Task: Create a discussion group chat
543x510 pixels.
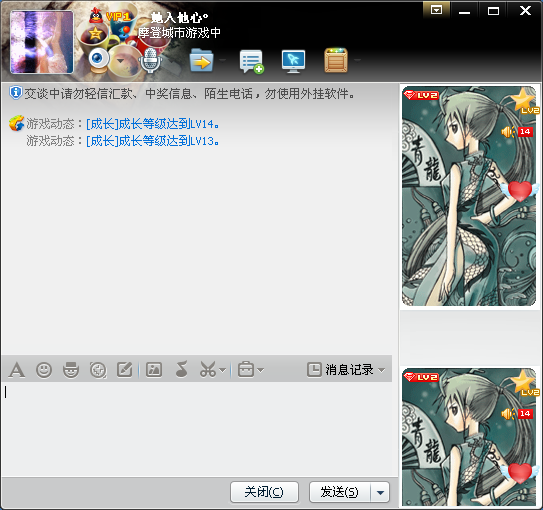Action: pos(251,61)
